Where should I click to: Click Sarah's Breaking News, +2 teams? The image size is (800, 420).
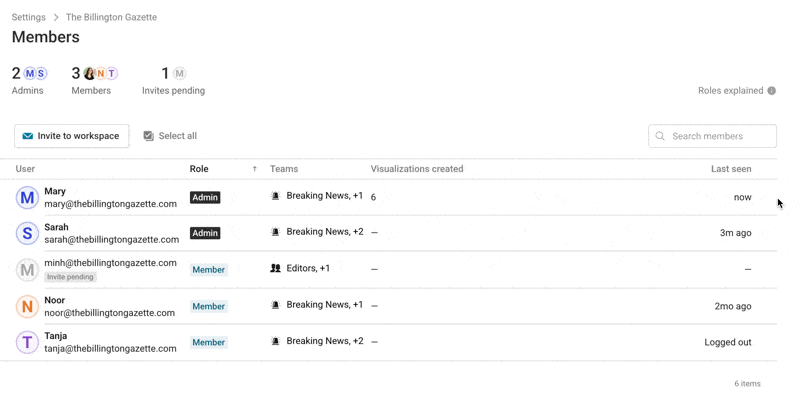325,232
